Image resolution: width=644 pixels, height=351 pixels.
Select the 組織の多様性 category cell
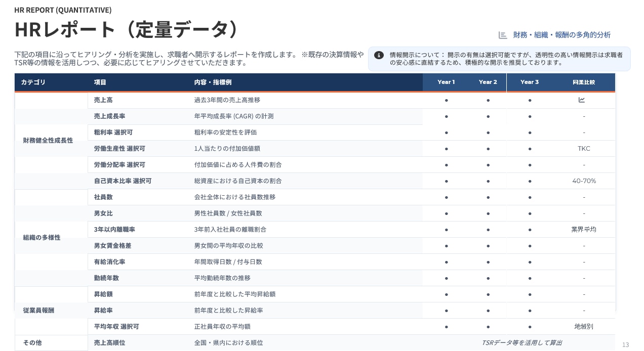pyautogui.click(x=42, y=238)
